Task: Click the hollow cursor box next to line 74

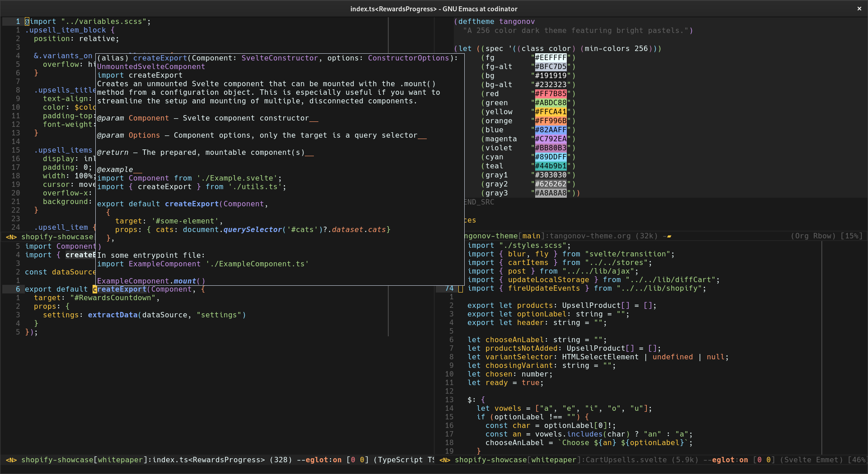Action: pyautogui.click(x=461, y=289)
